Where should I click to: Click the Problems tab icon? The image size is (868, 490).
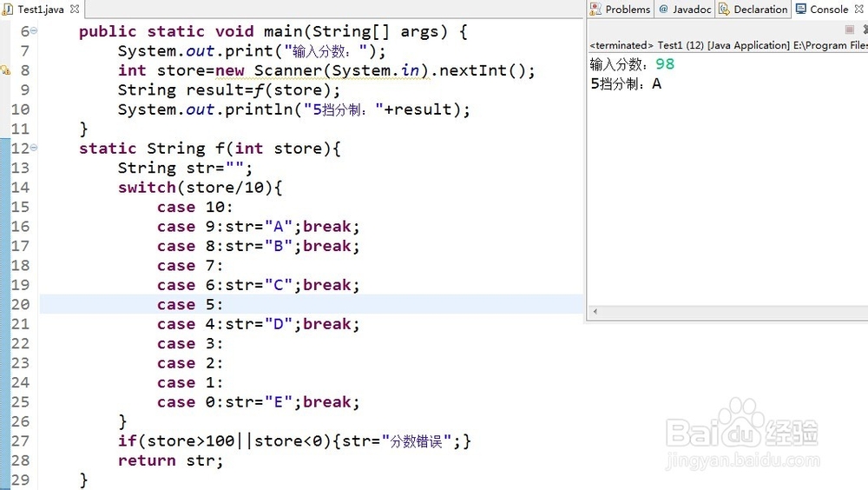click(595, 9)
